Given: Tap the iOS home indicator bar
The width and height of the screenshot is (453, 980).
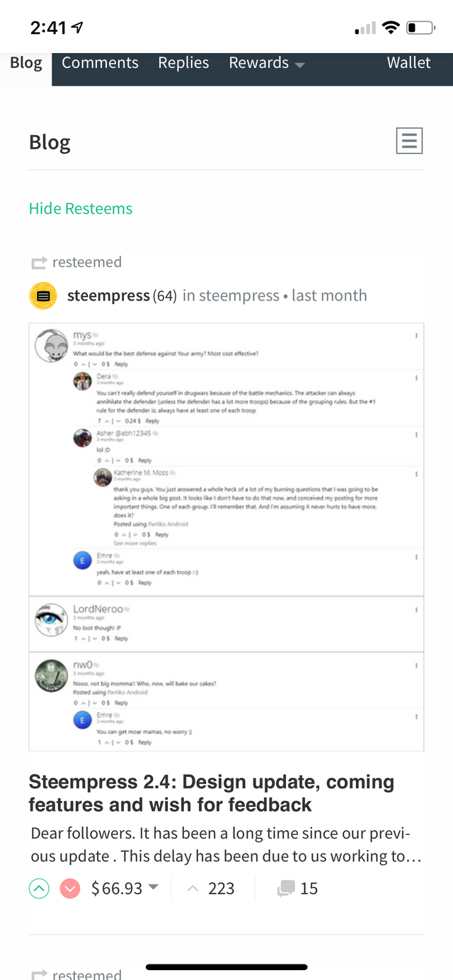Looking at the screenshot, I should tap(226, 967).
